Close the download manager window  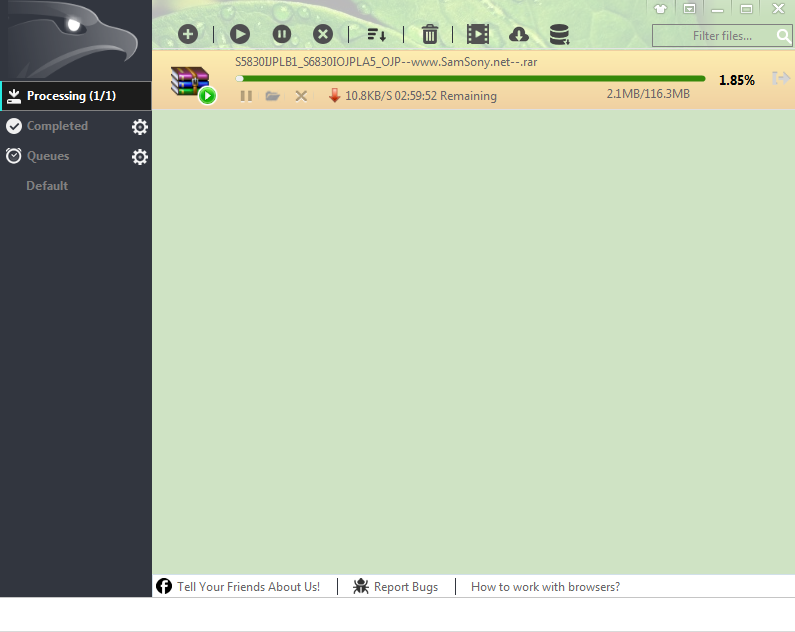click(778, 9)
